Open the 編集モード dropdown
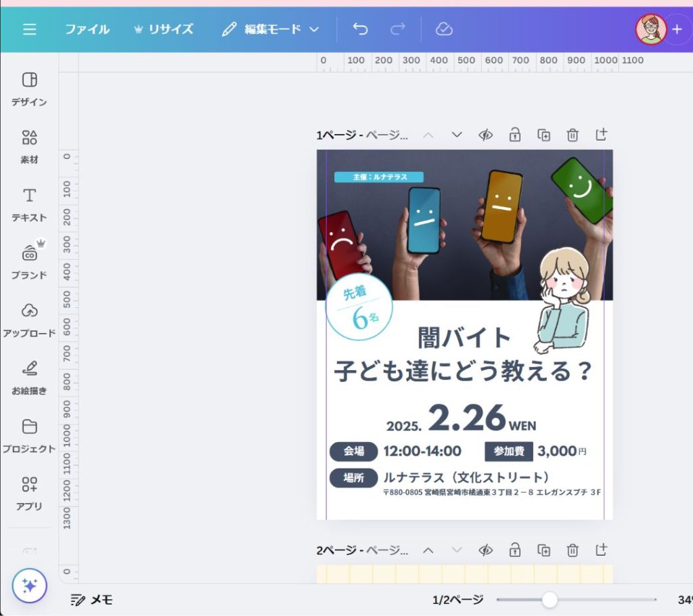The image size is (693, 616). [x=270, y=29]
